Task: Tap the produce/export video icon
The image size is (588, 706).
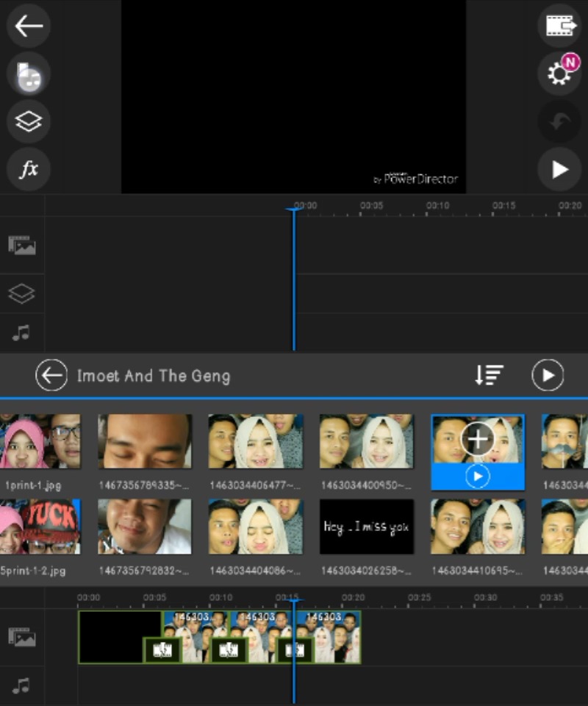Action: 560,26
